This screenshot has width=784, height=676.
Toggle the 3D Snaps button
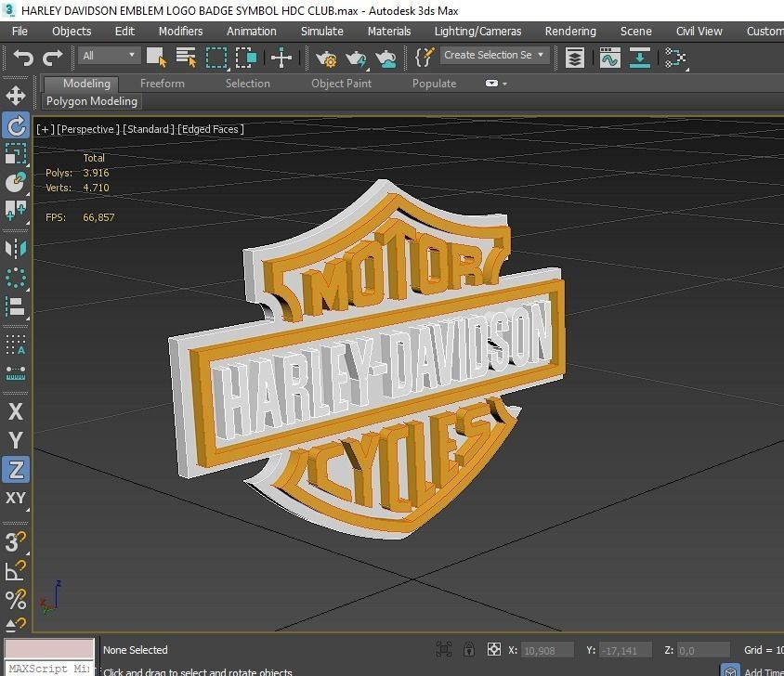click(16, 541)
